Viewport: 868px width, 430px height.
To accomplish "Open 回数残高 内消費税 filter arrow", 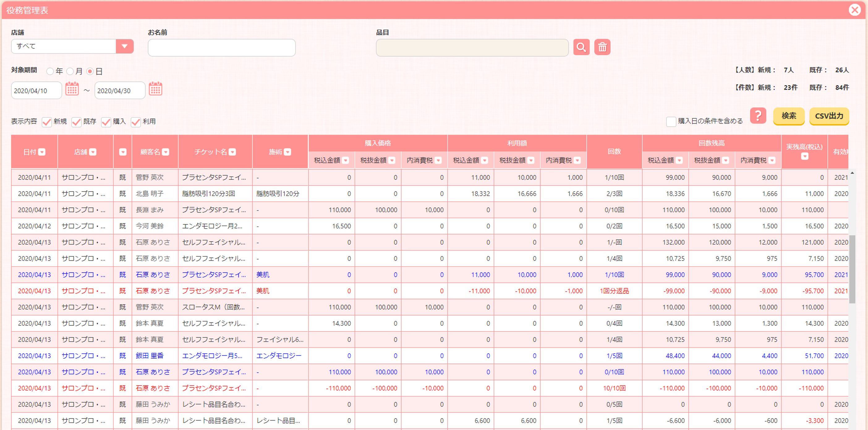I will click(772, 161).
